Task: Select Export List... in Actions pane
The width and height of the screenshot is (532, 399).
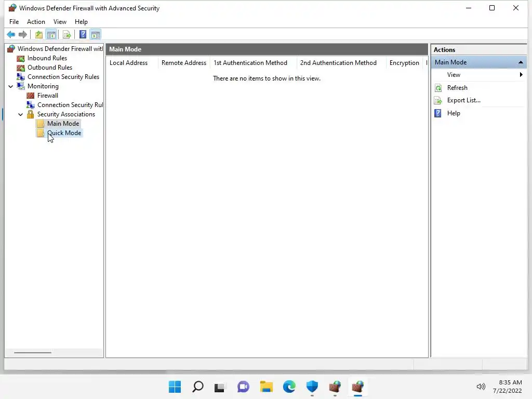Action: [463, 100]
